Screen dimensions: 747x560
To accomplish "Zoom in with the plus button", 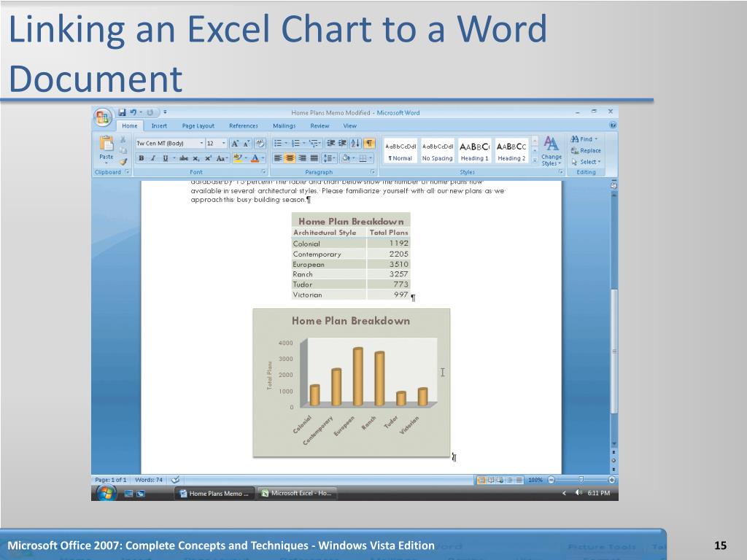I will pos(612,480).
